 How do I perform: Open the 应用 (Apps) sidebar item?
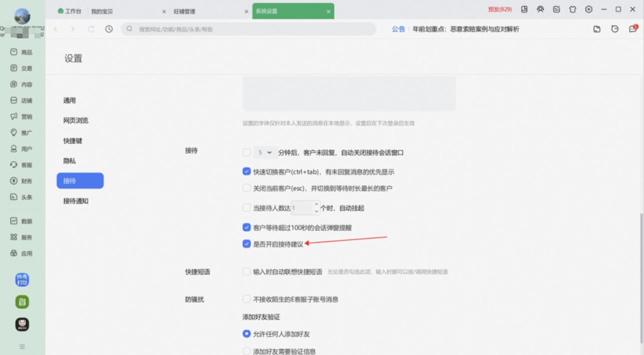click(x=21, y=253)
